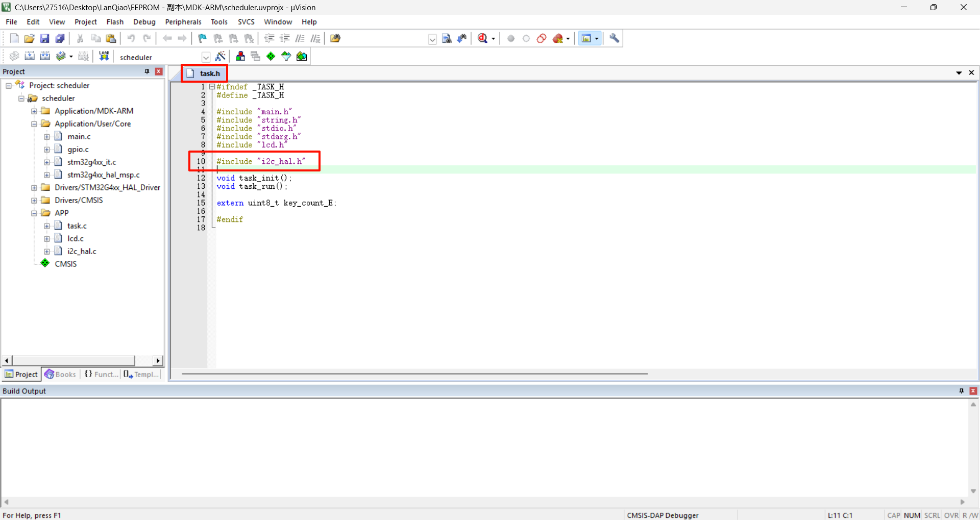The height and width of the screenshot is (520, 980).
Task: Open Configuration wrench icon
Action: pos(615,38)
